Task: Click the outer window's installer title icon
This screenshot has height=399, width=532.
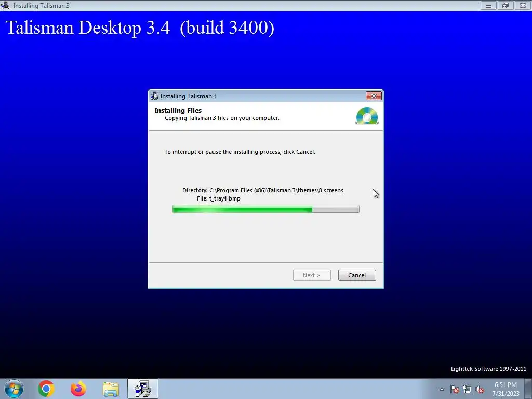Action: coord(5,5)
